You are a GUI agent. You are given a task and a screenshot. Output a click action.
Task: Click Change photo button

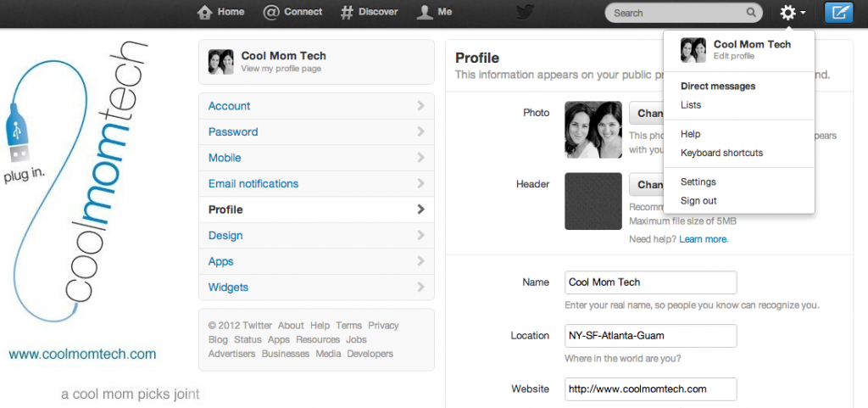pos(647,113)
